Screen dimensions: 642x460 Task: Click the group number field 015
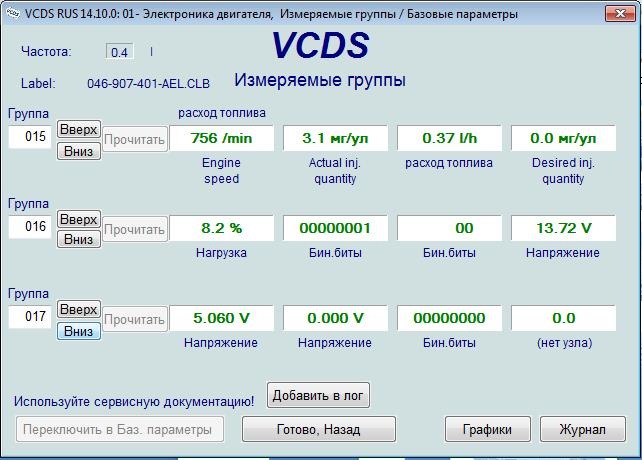(x=30, y=136)
